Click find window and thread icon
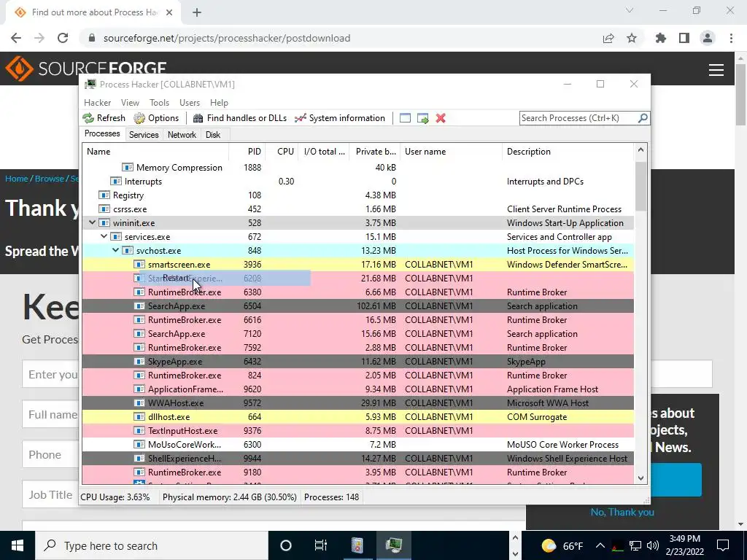 (x=422, y=118)
